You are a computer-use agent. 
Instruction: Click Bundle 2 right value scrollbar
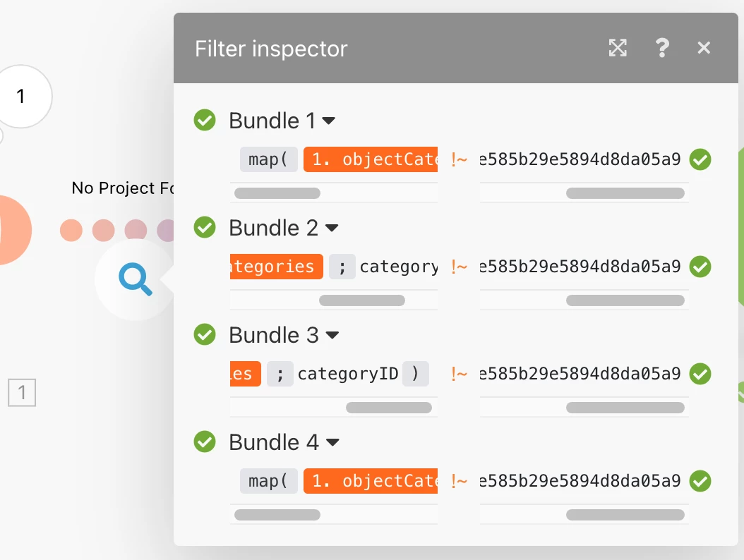pyautogui.click(x=625, y=300)
